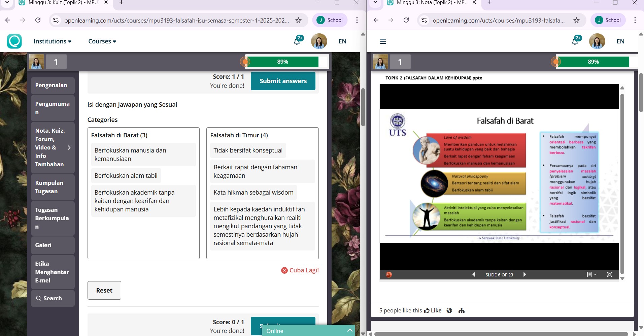
Task: Click globe icon beside Like
Action: [449, 310]
